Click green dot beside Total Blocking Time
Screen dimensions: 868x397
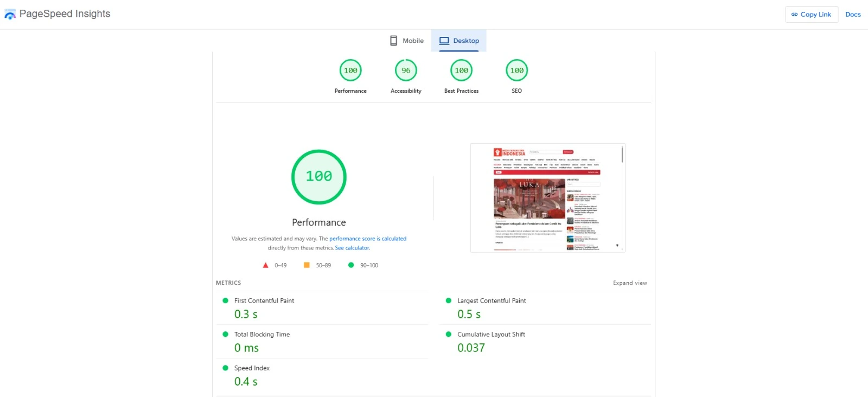click(x=225, y=334)
